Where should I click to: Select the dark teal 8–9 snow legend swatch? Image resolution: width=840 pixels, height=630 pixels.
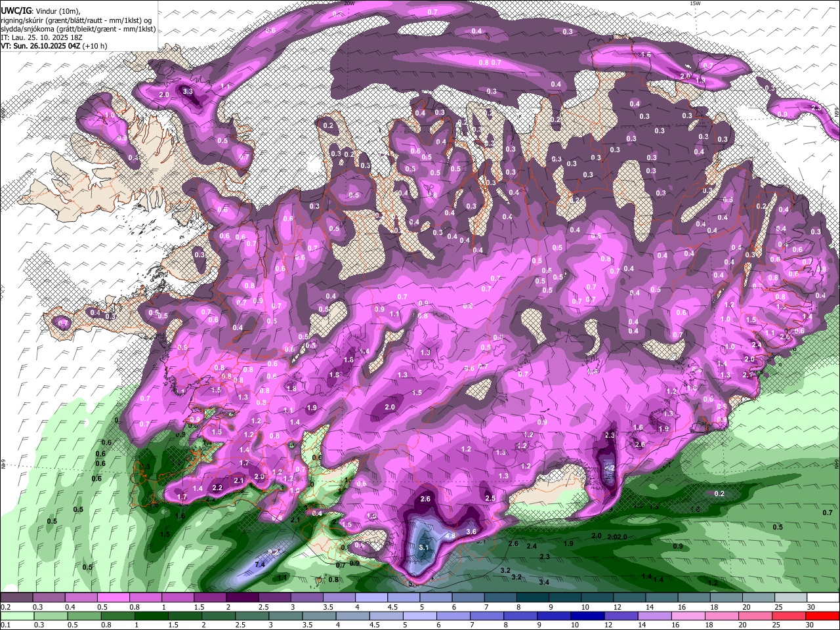point(532,598)
